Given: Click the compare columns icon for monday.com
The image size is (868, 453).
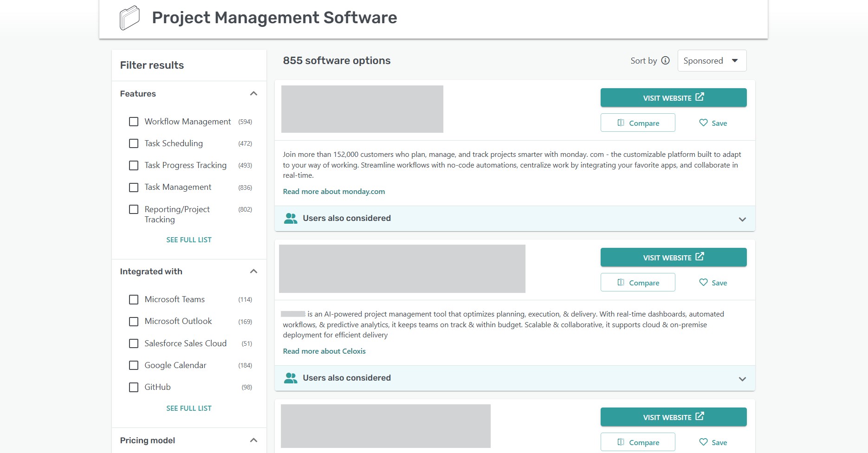Looking at the screenshot, I should pos(621,123).
